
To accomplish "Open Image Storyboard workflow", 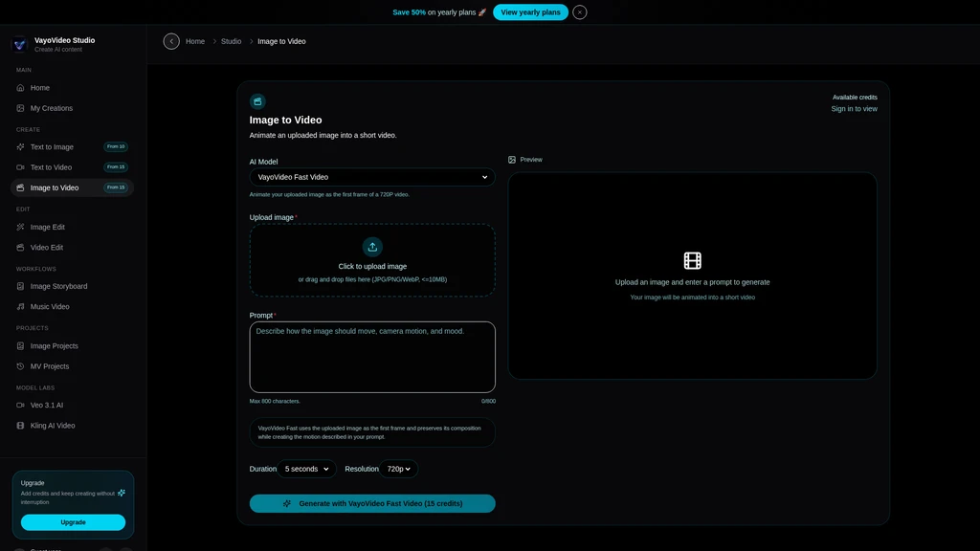I will [x=72, y=286].
